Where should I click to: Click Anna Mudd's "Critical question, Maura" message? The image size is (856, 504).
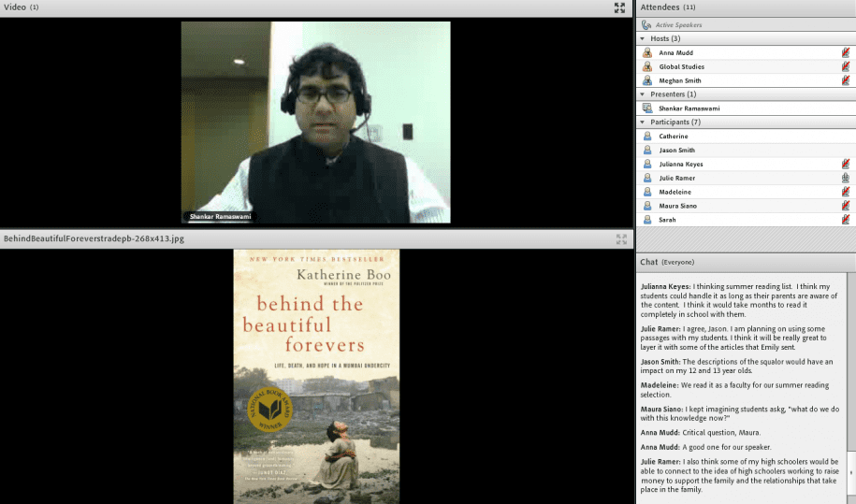point(701,433)
